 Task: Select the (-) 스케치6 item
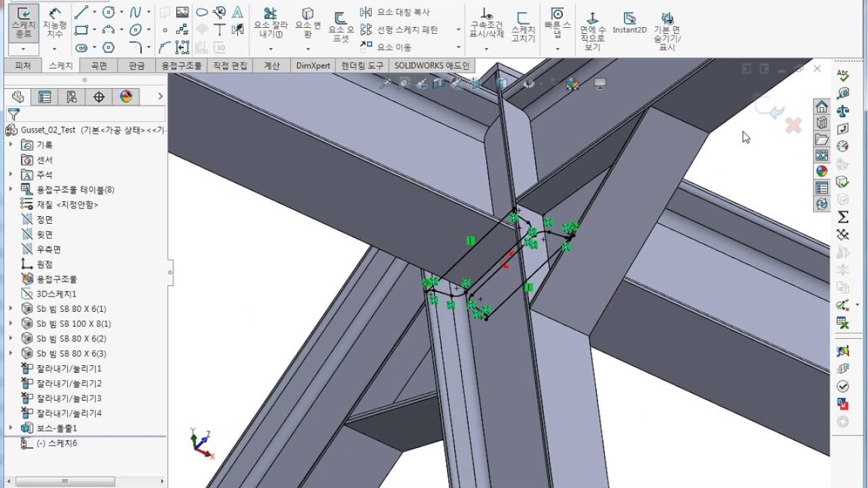click(x=57, y=443)
